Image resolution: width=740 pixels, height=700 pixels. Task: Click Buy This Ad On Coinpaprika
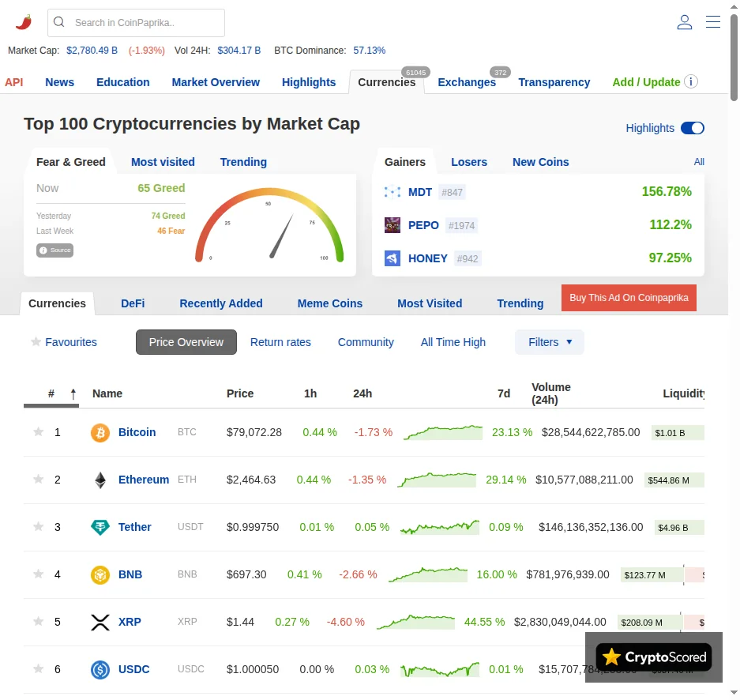629,298
